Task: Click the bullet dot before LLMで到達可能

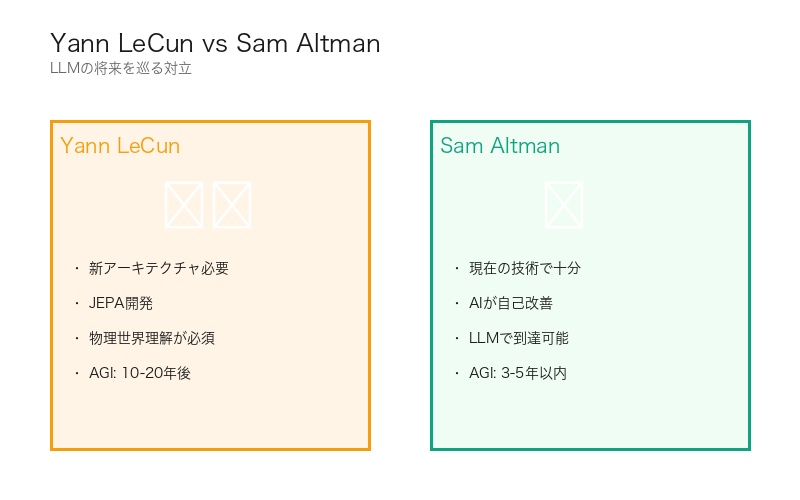Action: (456, 338)
